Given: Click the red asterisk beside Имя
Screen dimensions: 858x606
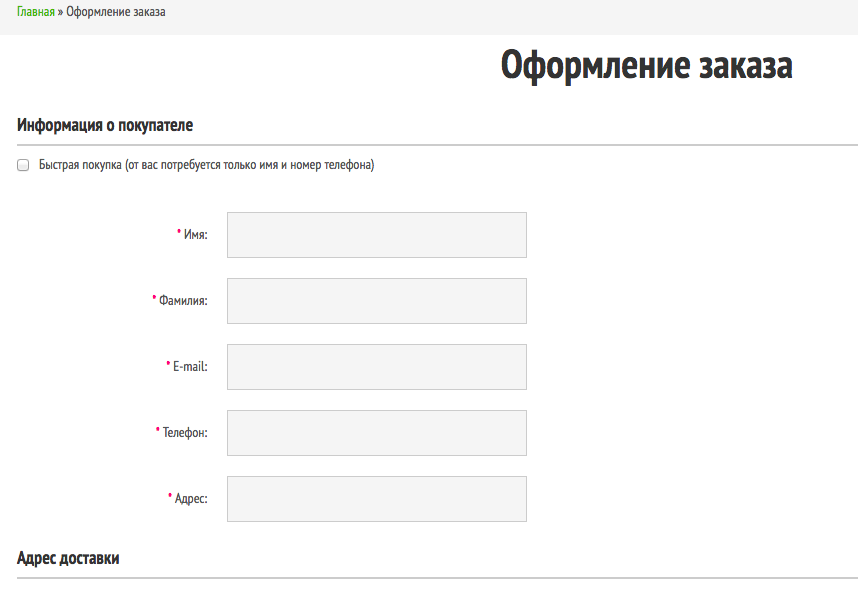Looking at the screenshot, I should pyautogui.click(x=179, y=233).
